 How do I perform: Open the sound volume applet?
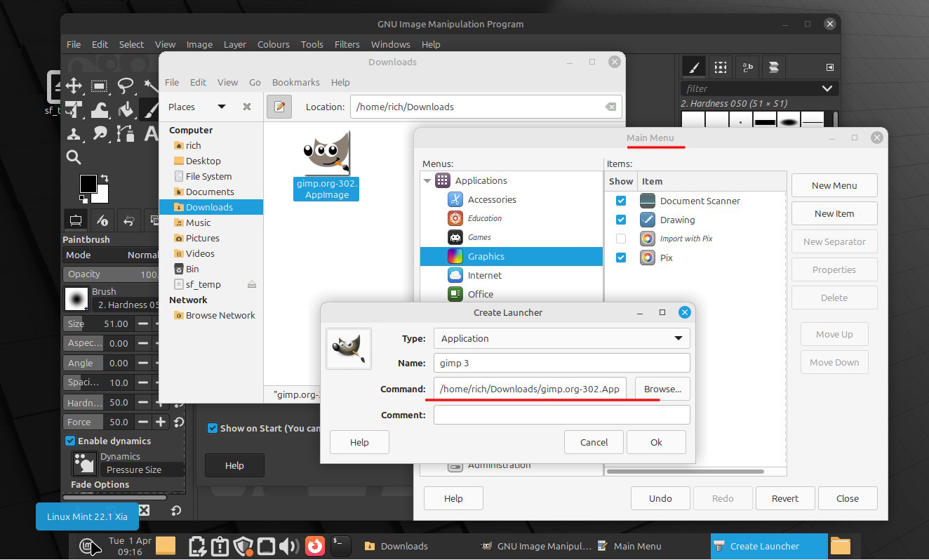coord(288,546)
